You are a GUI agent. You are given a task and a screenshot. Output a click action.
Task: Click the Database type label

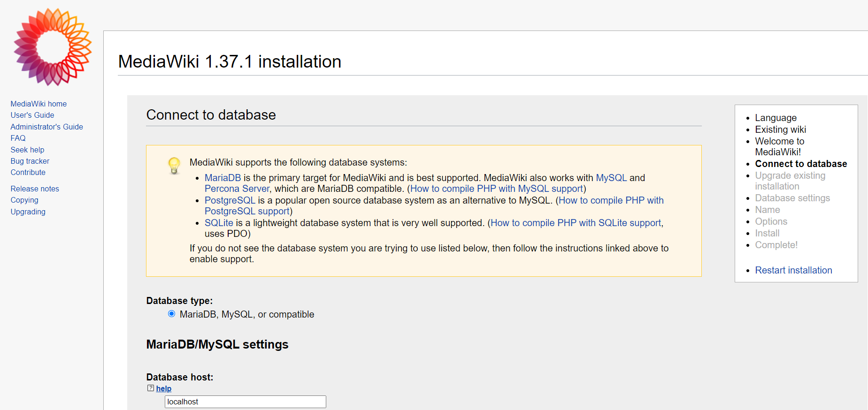pos(179,301)
